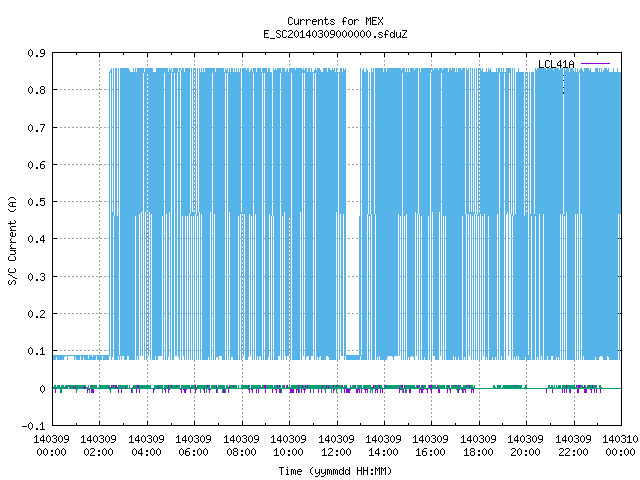Click x-axis label 140309 12:00
Screen dimensions: 640x480
coord(336,446)
